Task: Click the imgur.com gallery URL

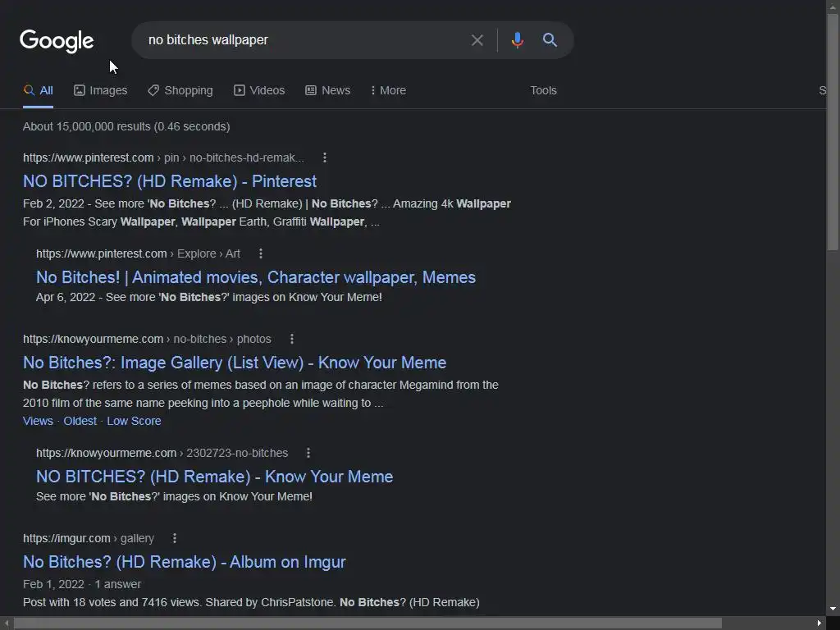Action: 89,538
